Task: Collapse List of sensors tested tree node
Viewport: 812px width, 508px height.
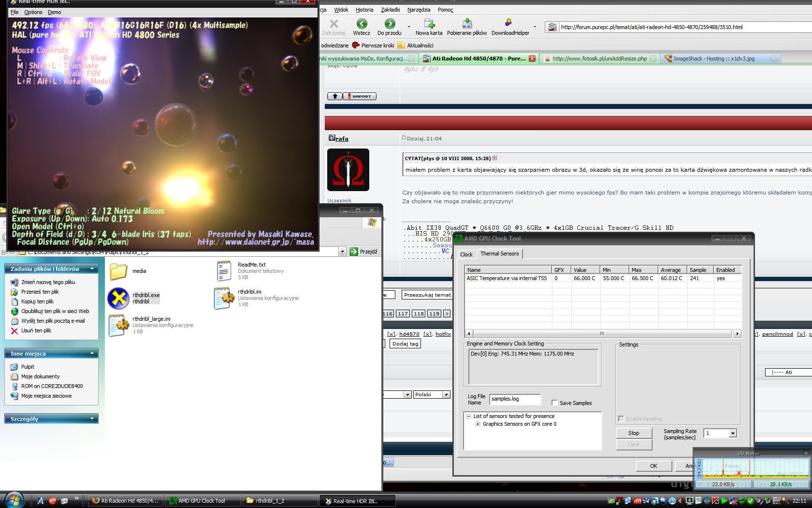Action: click(468, 416)
